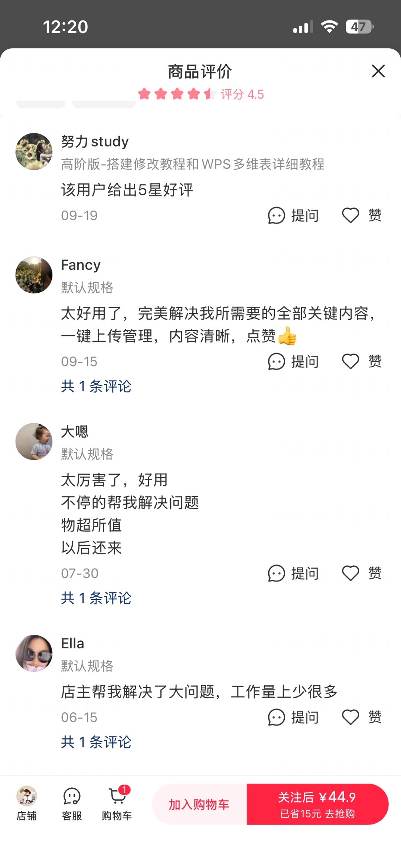Open the 店铺 shop page
The height and width of the screenshot is (868, 401).
(x=27, y=804)
